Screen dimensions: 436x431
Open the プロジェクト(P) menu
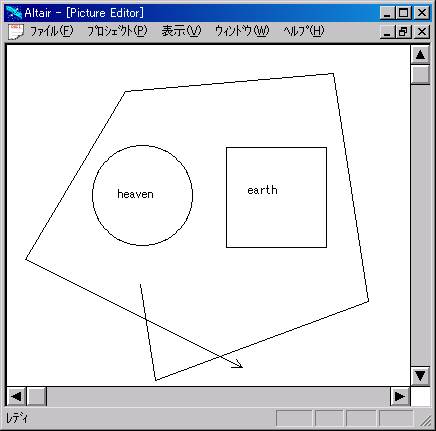(x=117, y=31)
